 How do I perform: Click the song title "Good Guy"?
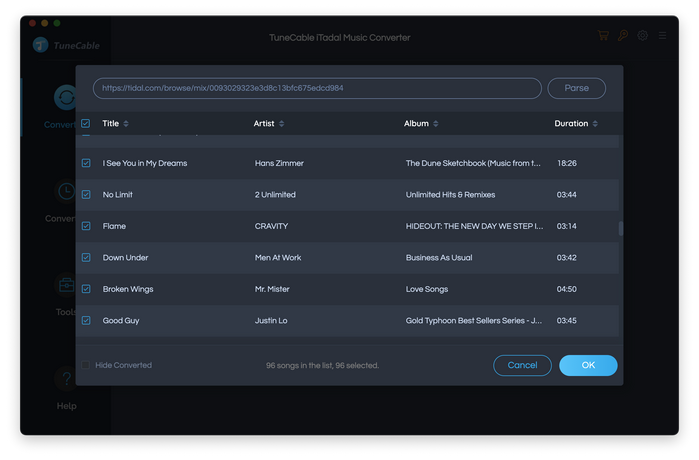pos(121,320)
